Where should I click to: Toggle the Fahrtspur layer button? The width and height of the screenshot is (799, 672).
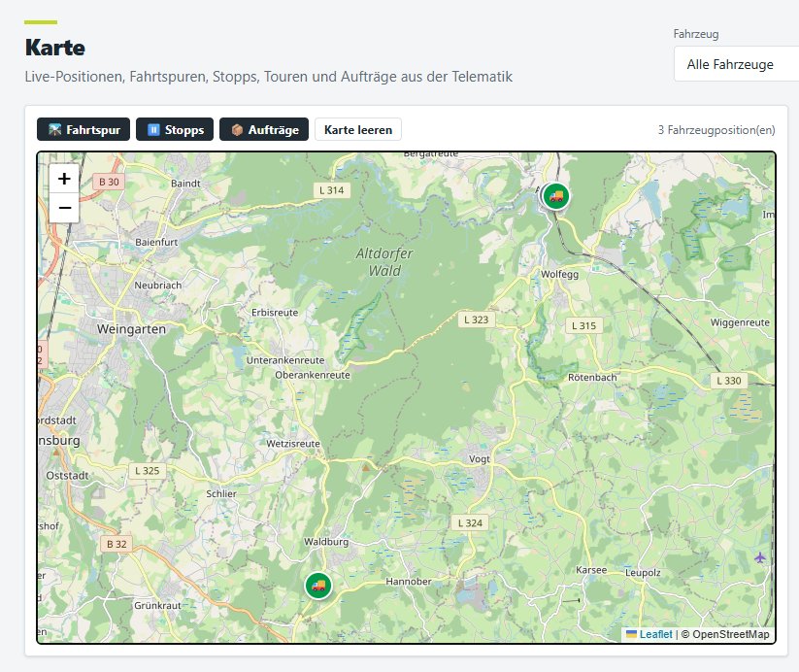pyautogui.click(x=83, y=129)
